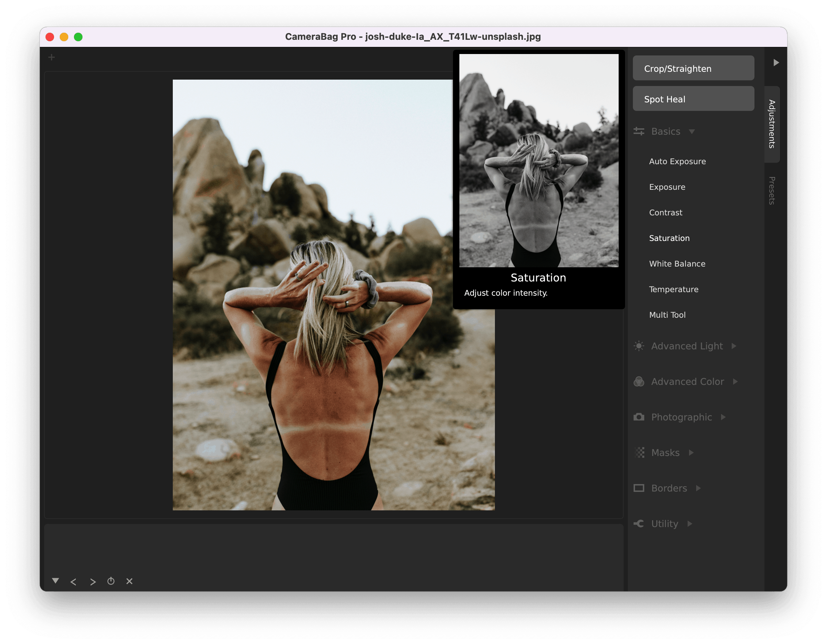The image size is (827, 644).
Task: Expand the Utility panel
Action: [690, 523]
